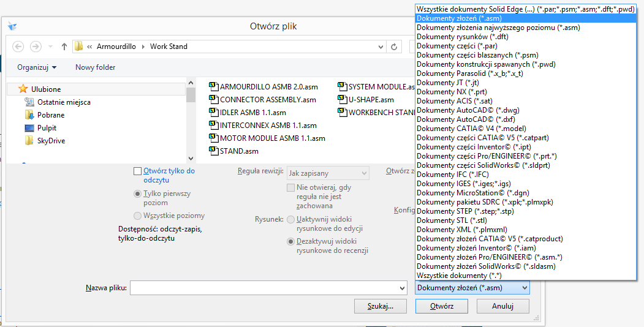Image resolution: width=644 pixels, height=327 pixels.
Task: Open recent locations dropdown arrow
Action: point(50,47)
